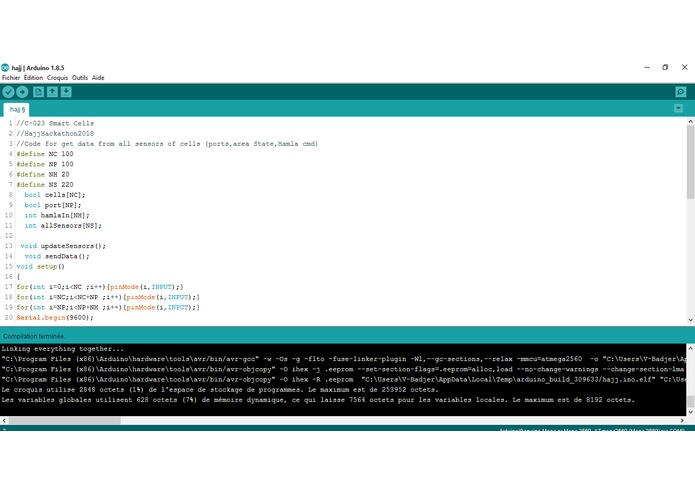
Task: Click the console scroll left arrow
Action: [x=4, y=420]
